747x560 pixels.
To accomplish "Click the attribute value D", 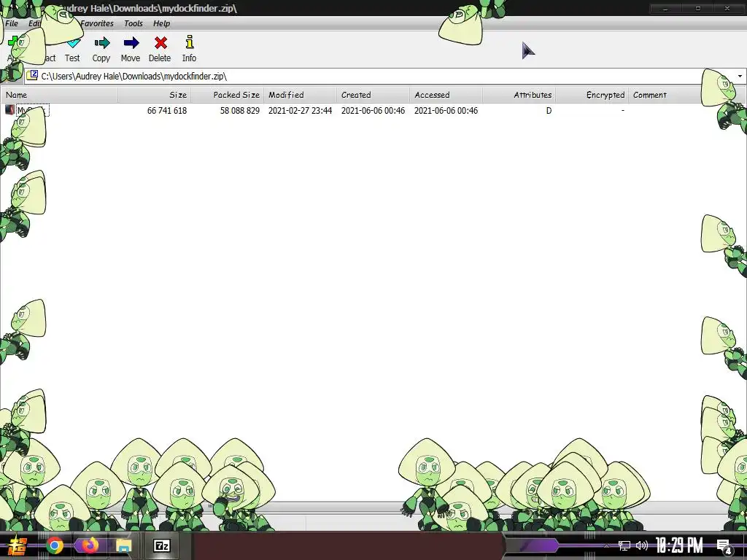I will pos(549,111).
